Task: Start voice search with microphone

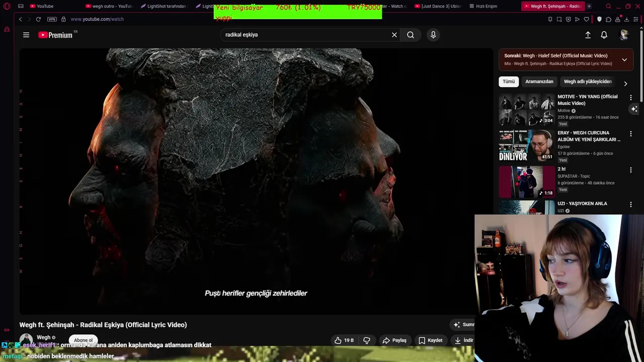Action: (x=433, y=35)
